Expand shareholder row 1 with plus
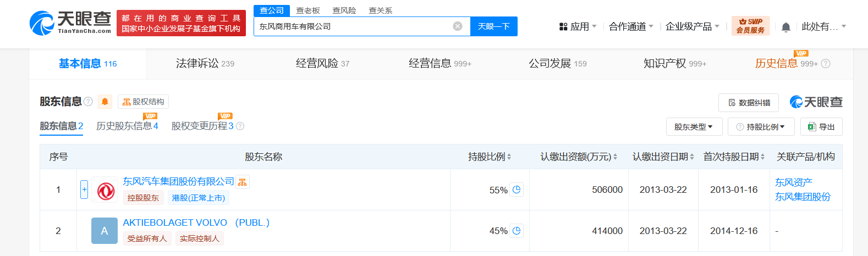868x256 pixels. [84, 190]
